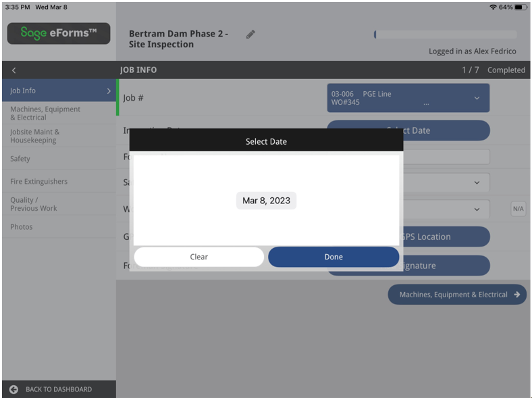Viewport: 532px width, 398px height.
Task: Expand the dropdown chevron below Foreman field
Action: [477, 182]
